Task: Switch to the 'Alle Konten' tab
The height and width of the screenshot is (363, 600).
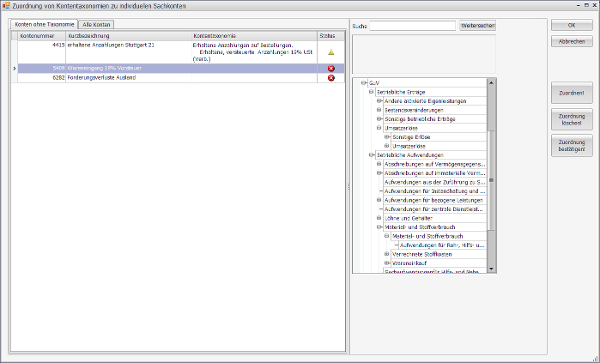Action: click(96, 24)
